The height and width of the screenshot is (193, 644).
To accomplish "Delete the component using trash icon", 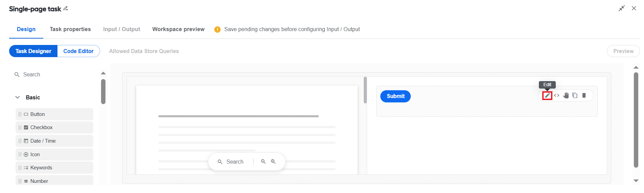I will (x=584, y=95).
